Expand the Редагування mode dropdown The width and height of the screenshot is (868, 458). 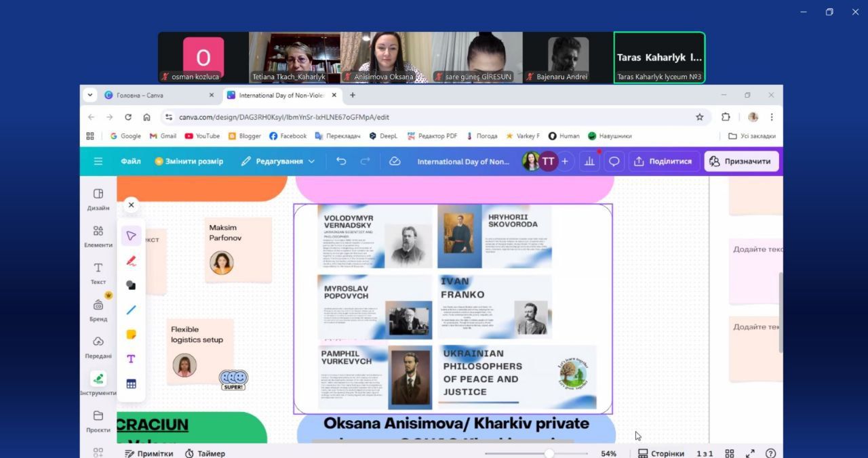pos(278,161)
